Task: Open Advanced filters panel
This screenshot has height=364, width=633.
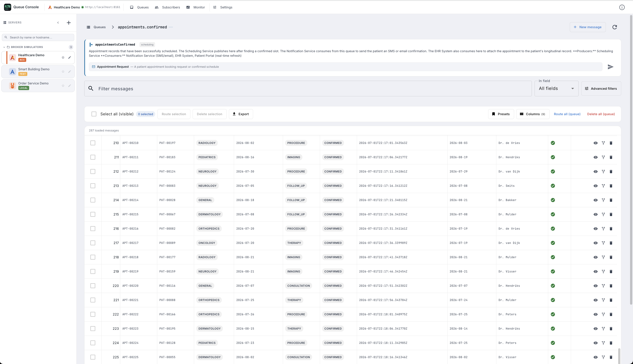Action: [x=601, y=88]
